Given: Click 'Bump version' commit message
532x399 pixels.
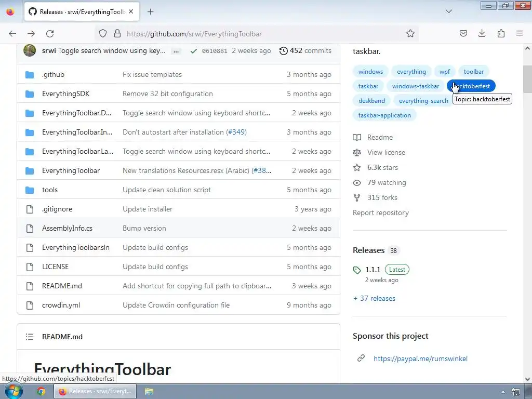Looking at the screenshot, I should (144, 229).
